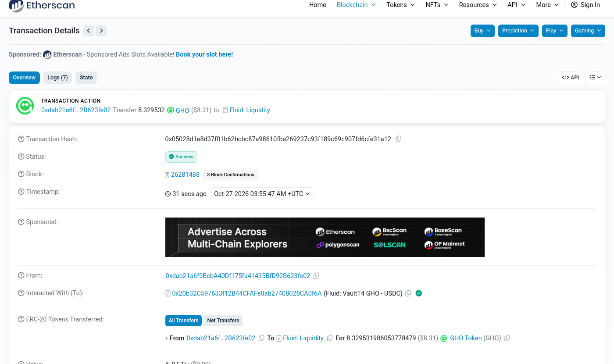Click the Status help question icon
Screen dimensions: 614x364
point(21,157)
